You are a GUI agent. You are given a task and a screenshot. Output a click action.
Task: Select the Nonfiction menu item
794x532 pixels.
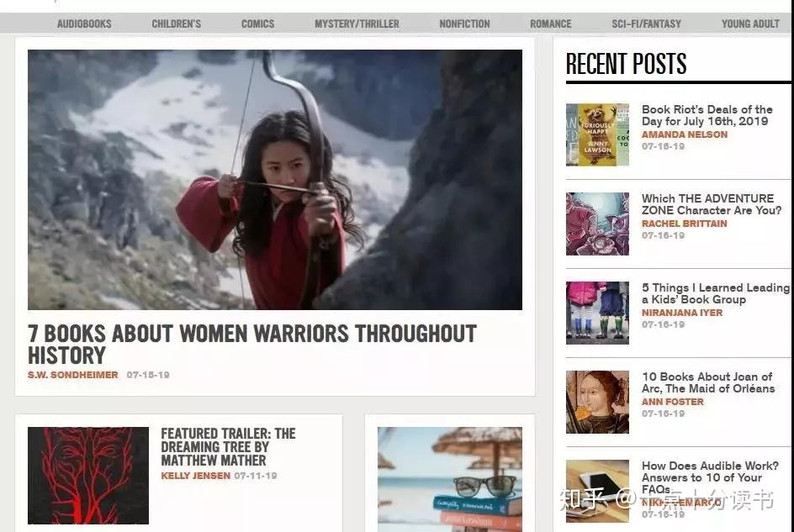tap(464, 24)
